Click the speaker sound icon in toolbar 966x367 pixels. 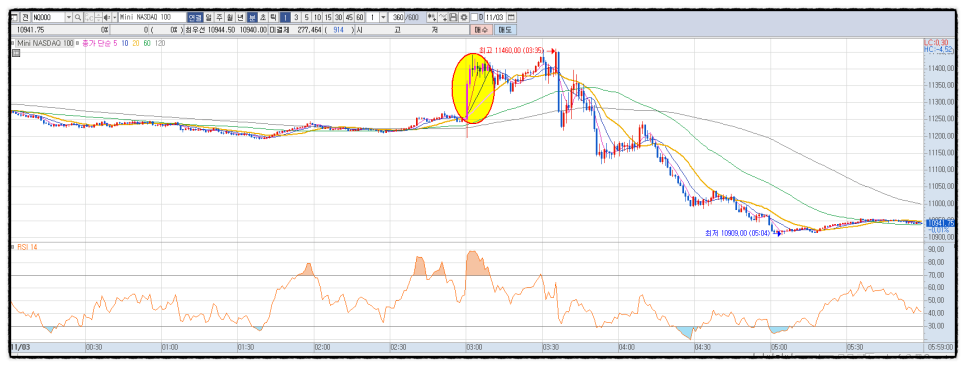tap(107, 17)
